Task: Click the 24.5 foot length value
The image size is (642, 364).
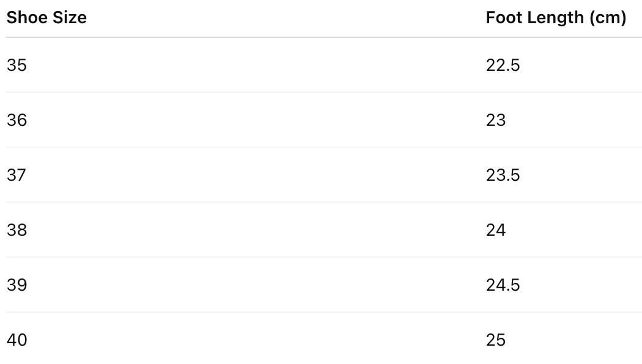Action: pos(503,285)
